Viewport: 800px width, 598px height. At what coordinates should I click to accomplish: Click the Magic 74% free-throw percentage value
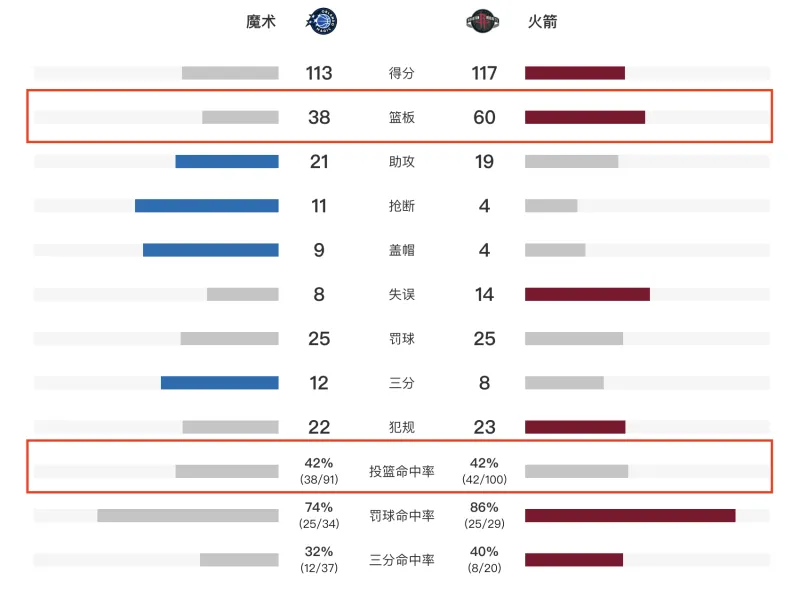(x=319, y=508)
